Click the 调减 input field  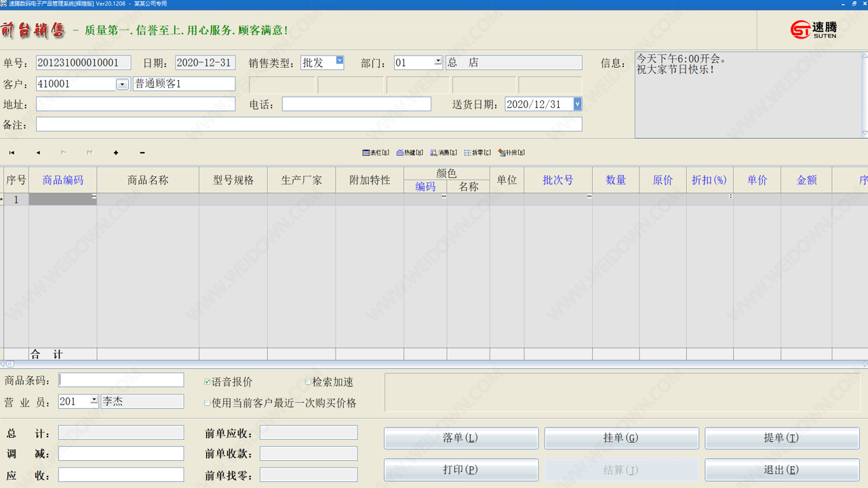(121, 453)
